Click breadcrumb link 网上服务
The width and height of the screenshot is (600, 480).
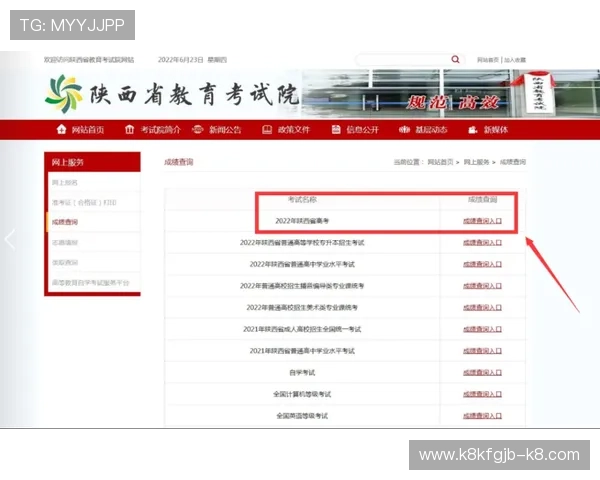[476, 162]
